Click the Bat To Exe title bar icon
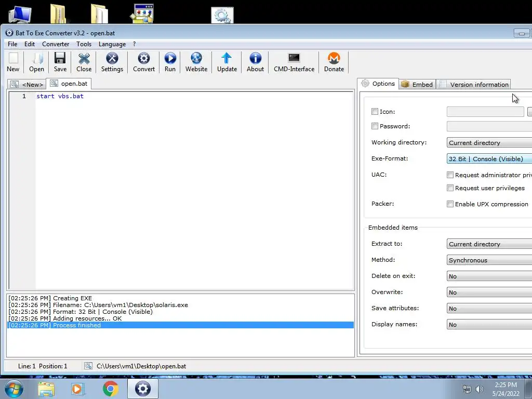 tap(9, 33)
